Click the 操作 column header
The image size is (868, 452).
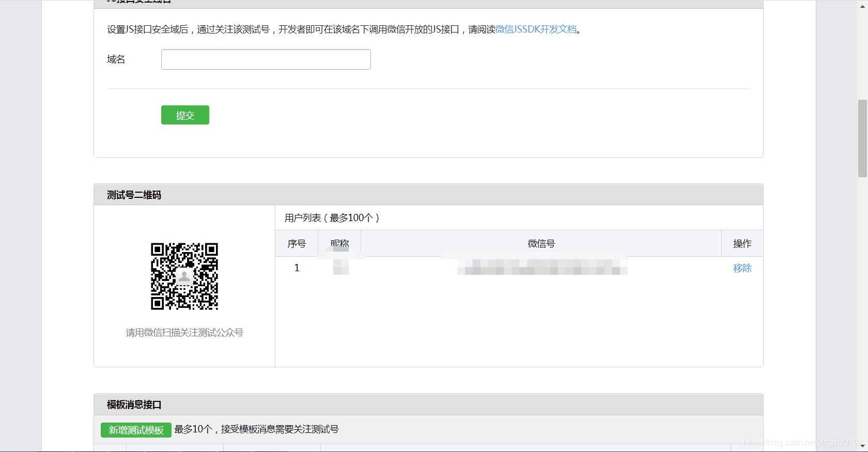pyautogui.click(x=742, y=243)
